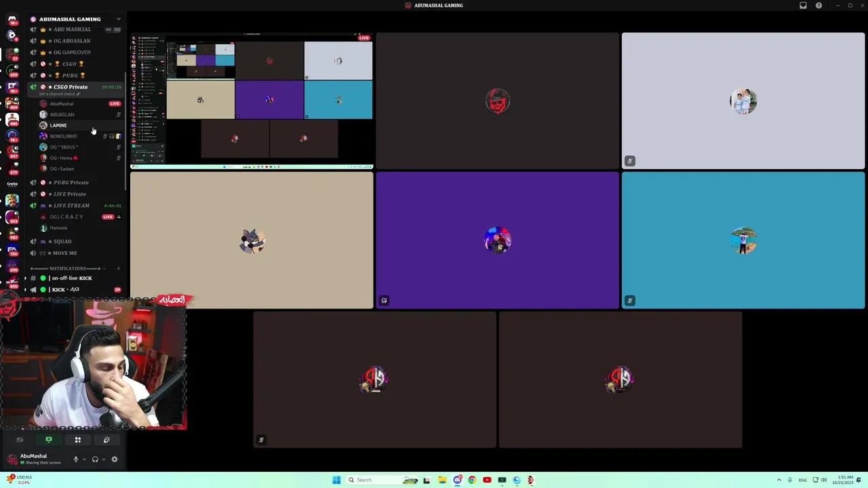The image size is (868, 488).
Task: Add a channel to the NOTIFICATIONS category
Action: [x=119, y=268]
